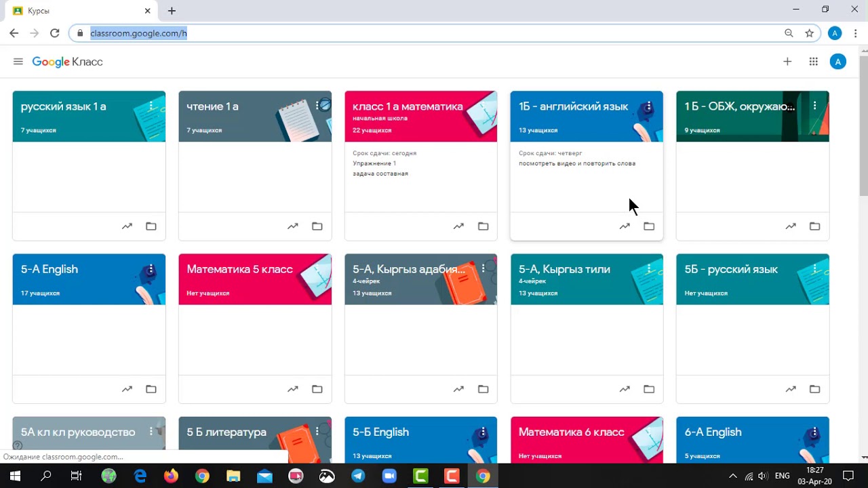Open Drive folder for 5Б - русский язык

pos(814,389)
